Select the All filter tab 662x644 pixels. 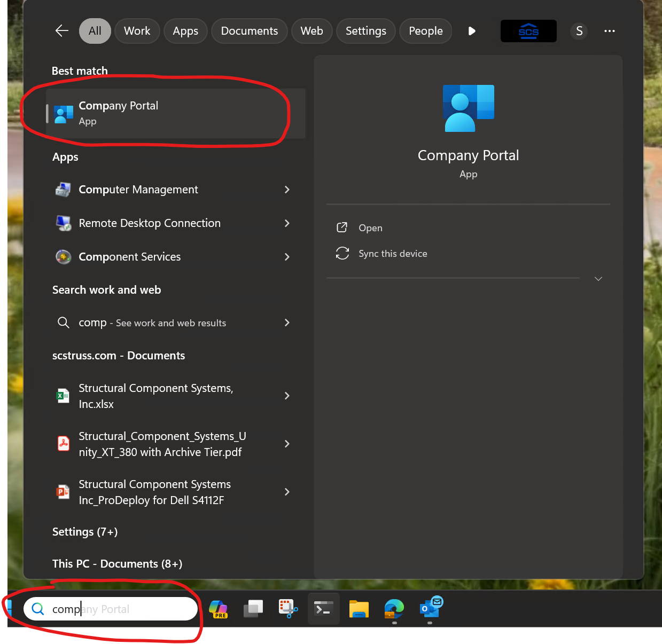[x=95, y=31]
